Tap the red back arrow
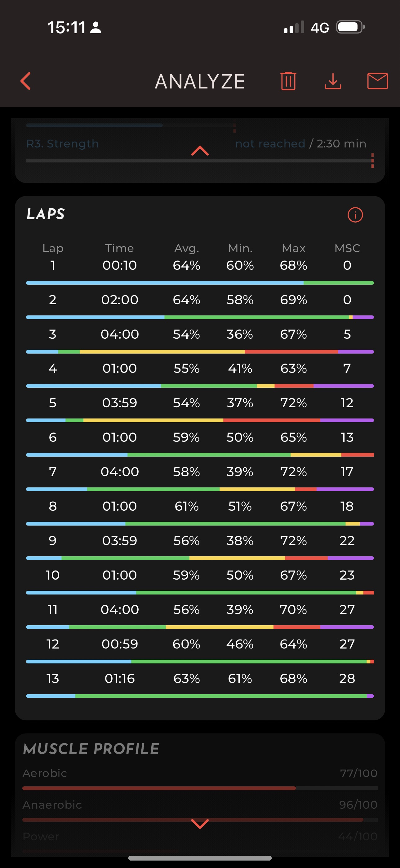Screen dimensions: 400x868 pos(26,81)
